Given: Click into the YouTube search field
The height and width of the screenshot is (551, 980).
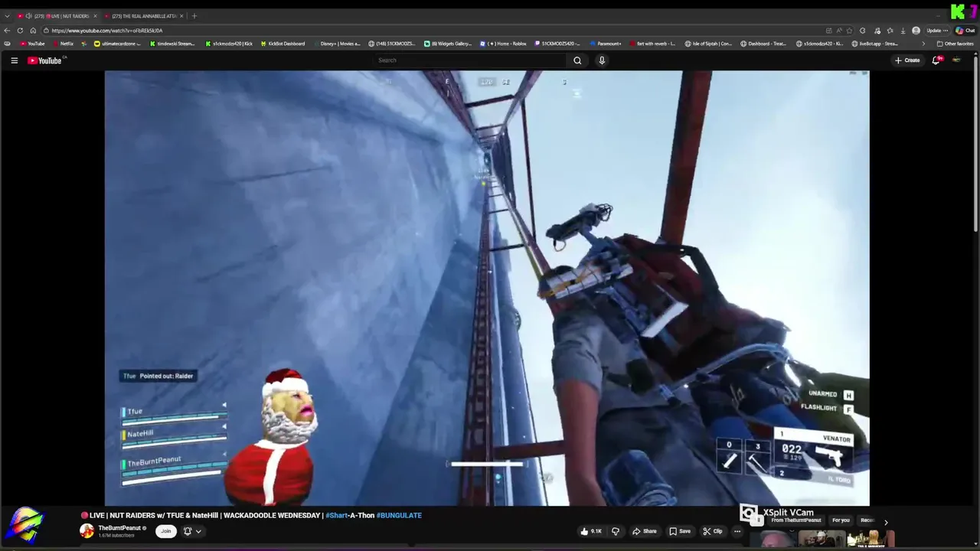Looking at the screenshot, I should [x=470, y=60].
